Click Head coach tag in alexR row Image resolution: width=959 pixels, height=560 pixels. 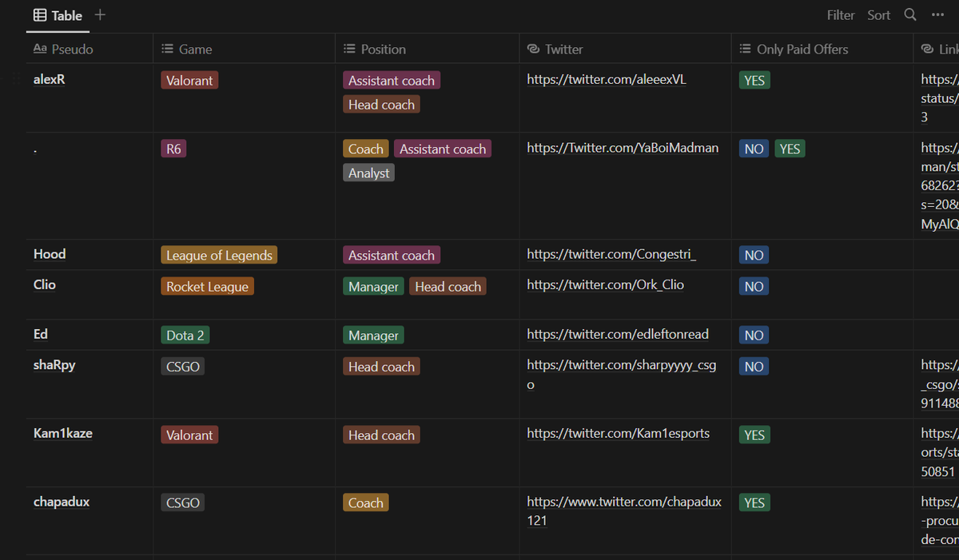[381, 105]
